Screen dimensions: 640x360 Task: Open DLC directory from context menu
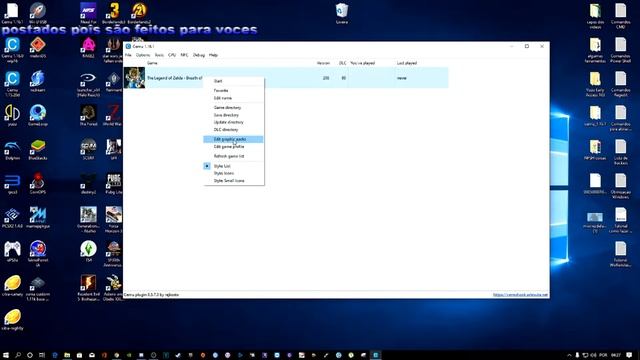(233, 130)
